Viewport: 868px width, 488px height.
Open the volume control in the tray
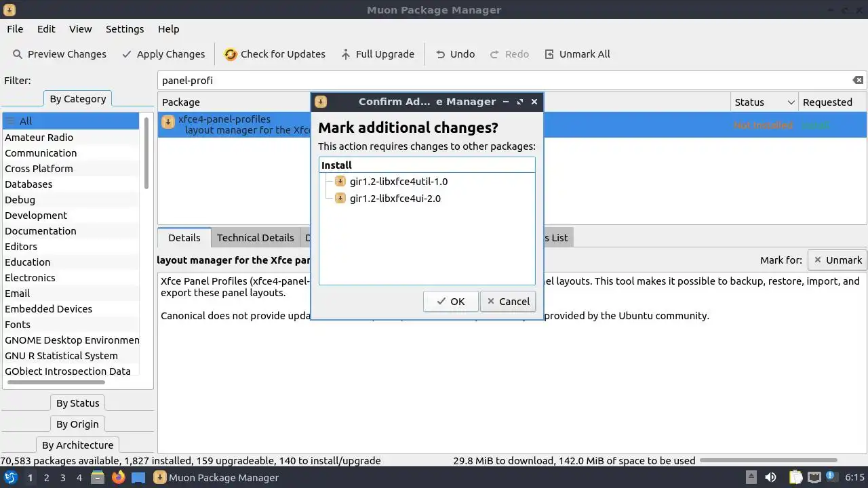click(770, 478)
